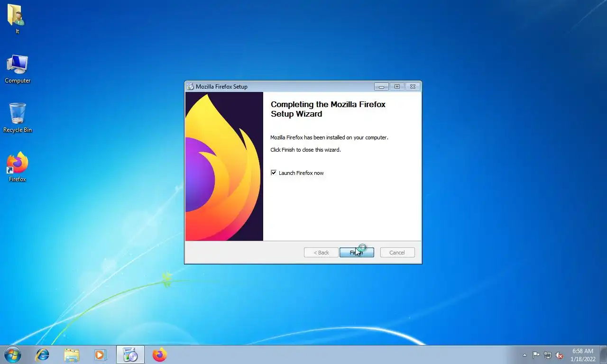Open the network status tray icon
Image resolution: width=607 pixels, height=364 pixels.
point(548,355)
